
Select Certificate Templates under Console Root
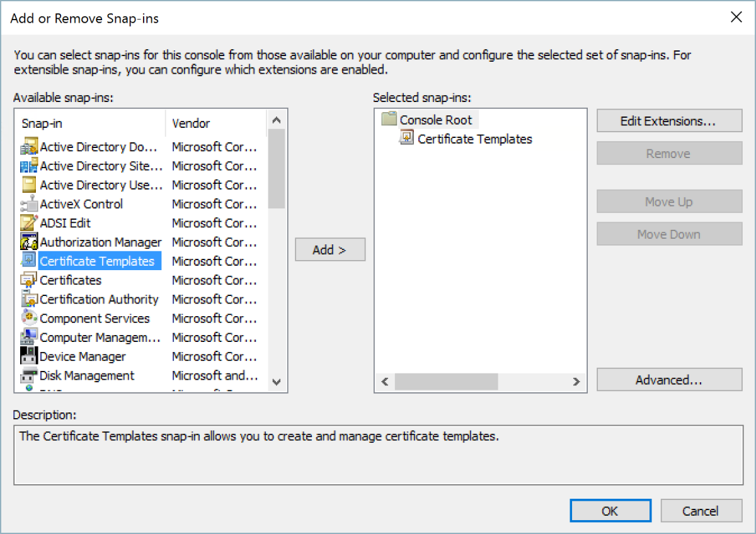(x=475, y=139)
